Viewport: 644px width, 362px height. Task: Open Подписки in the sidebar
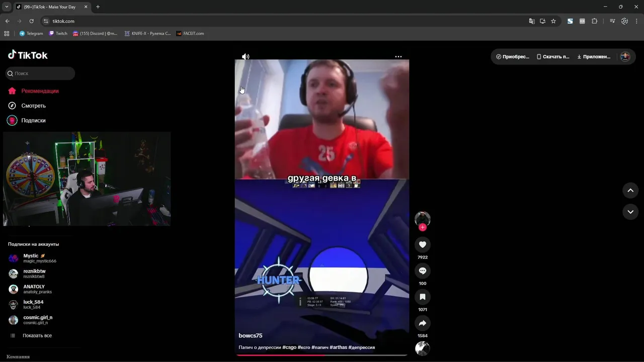pos(27,121)
